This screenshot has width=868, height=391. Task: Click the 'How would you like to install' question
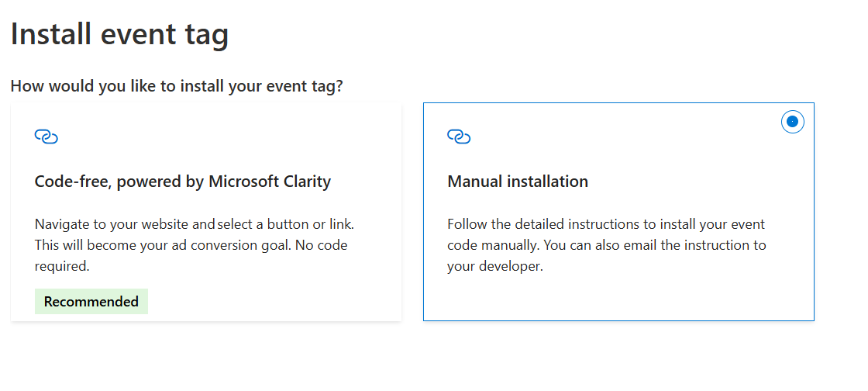(x=177, y=85)
